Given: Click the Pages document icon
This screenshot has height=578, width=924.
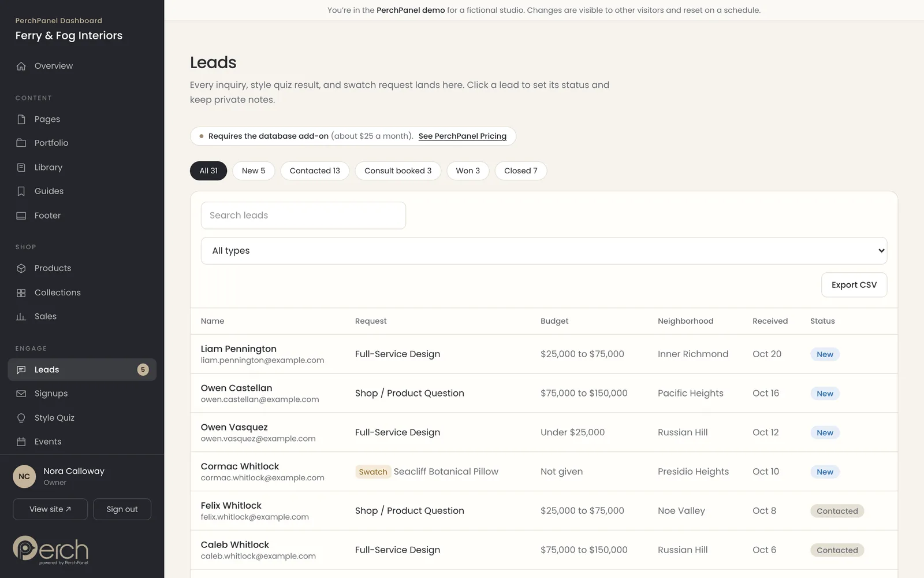Looking at the screenshot, I should click(21, 119).
